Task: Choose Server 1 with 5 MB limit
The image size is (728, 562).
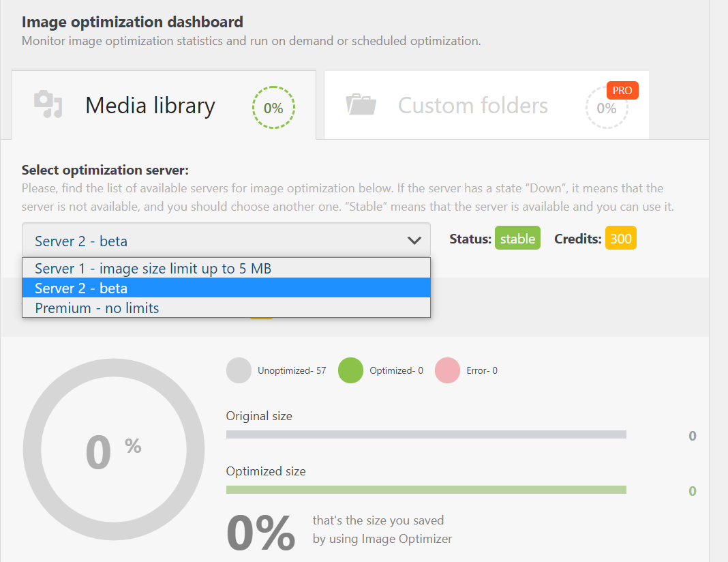Action: (x=153, y=268)
